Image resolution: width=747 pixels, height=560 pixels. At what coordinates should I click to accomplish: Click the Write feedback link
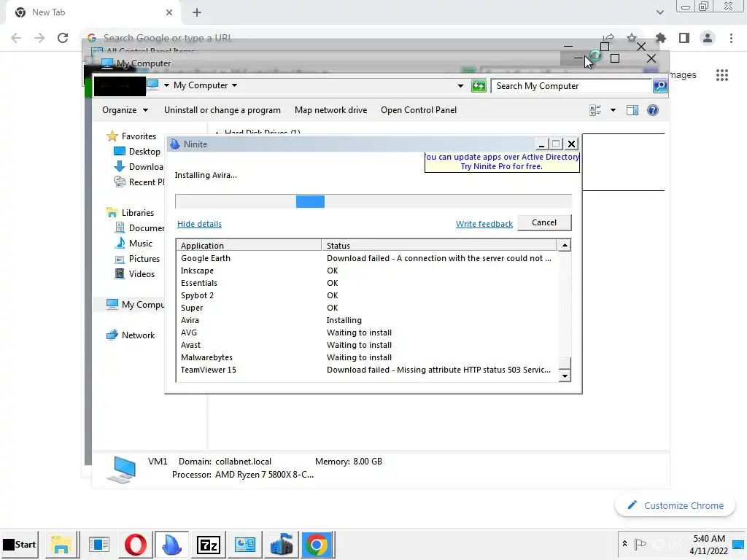pyautogui.click(x=484, y=224)
